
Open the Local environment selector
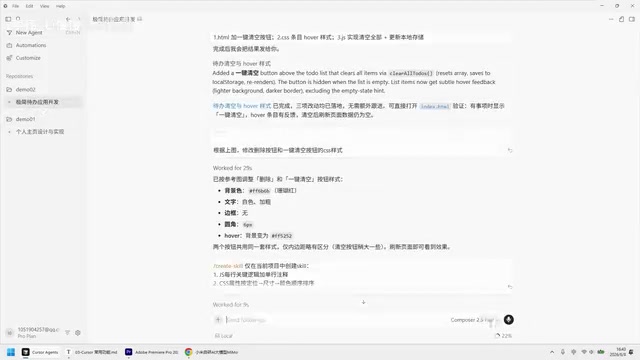pyautogui.click(x=223, y=336)
